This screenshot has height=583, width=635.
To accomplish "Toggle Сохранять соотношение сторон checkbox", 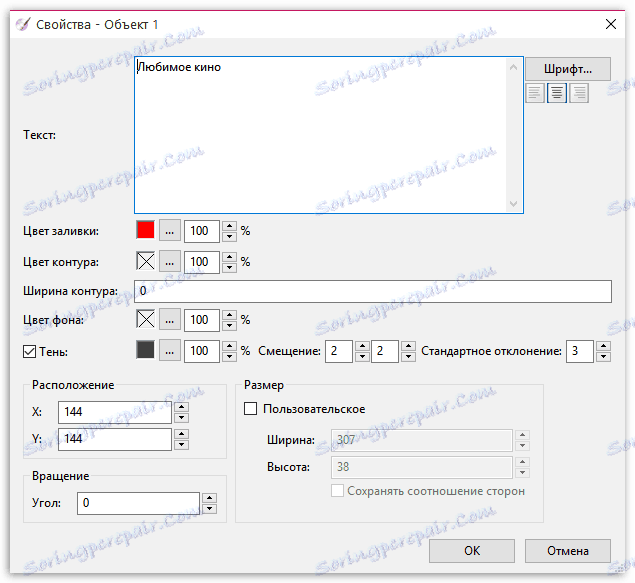I will (337, 491).
